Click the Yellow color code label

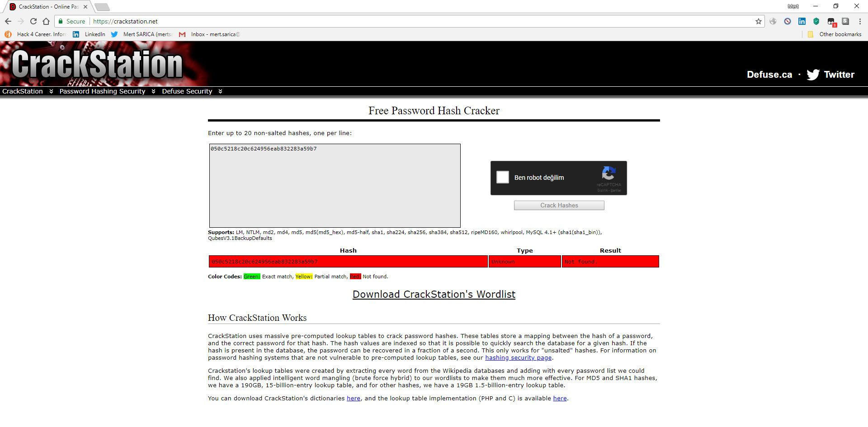point(304,277)
